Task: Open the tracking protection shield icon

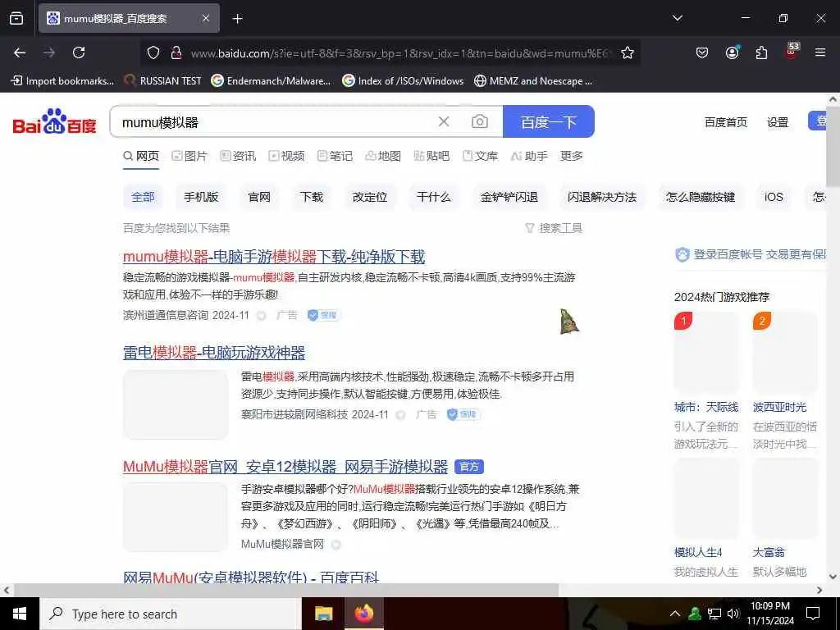Action: 153,52
